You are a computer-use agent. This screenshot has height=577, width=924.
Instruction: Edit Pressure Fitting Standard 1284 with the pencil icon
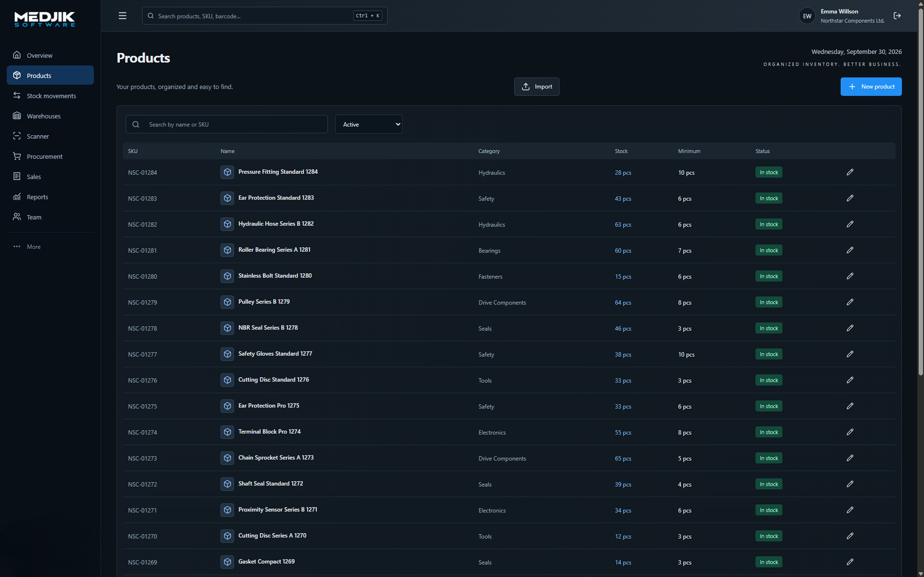pos(850,172)
